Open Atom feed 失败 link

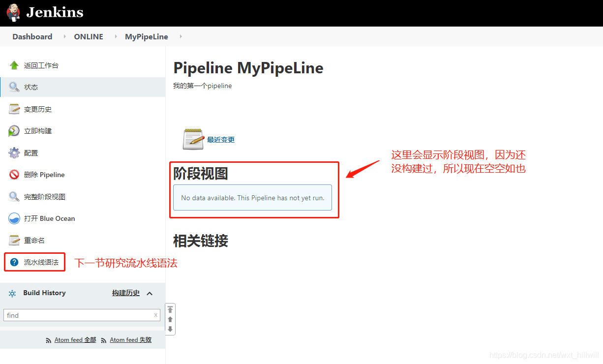131,340
